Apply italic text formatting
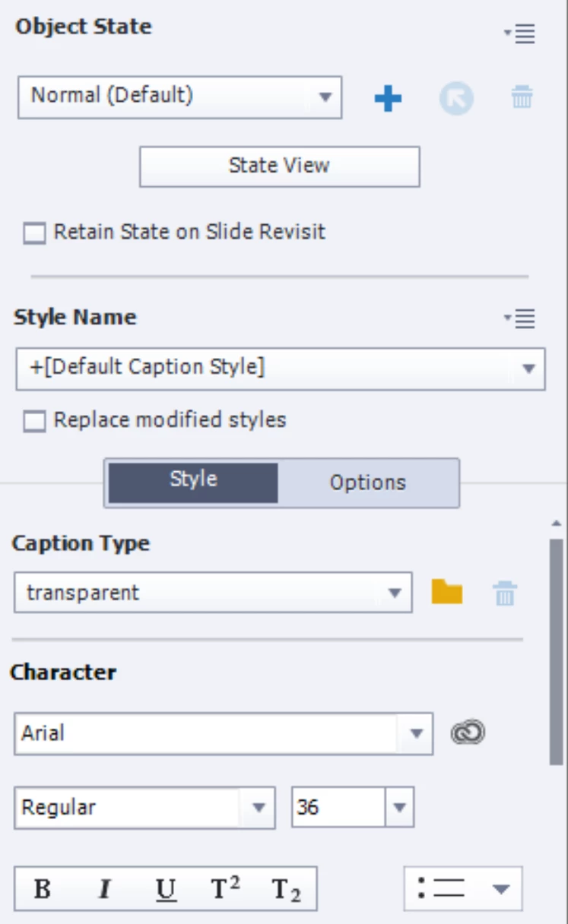568x924 pixels. pyautogui.click(x=104, y=888)
